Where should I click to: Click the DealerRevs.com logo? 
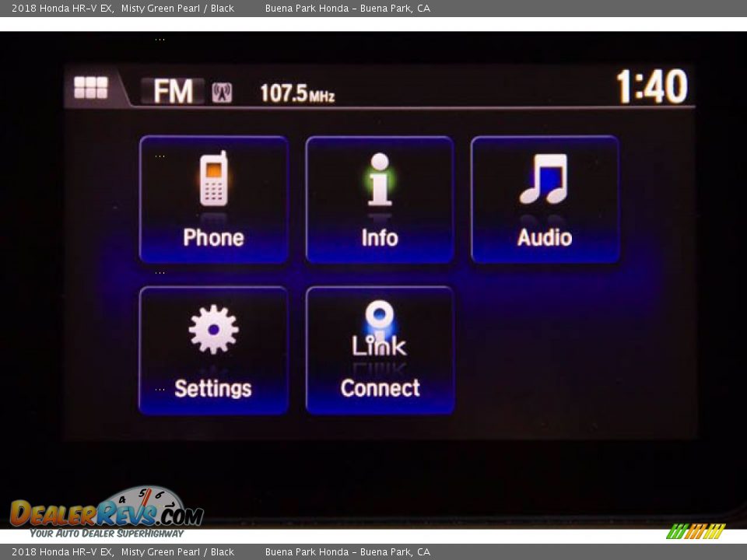107,513
